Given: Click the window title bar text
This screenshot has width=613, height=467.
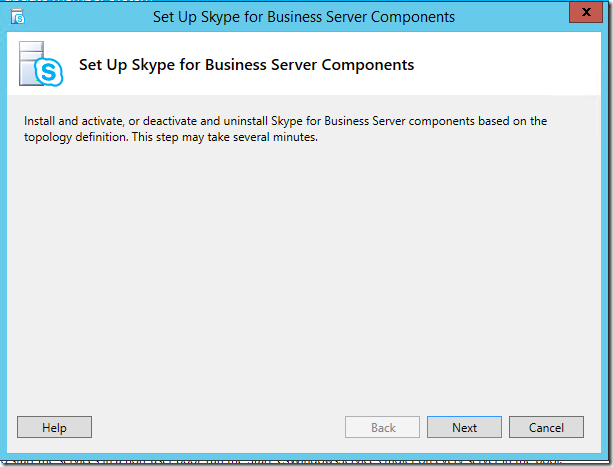Looking at the screenshot, I should pos(304,17).
